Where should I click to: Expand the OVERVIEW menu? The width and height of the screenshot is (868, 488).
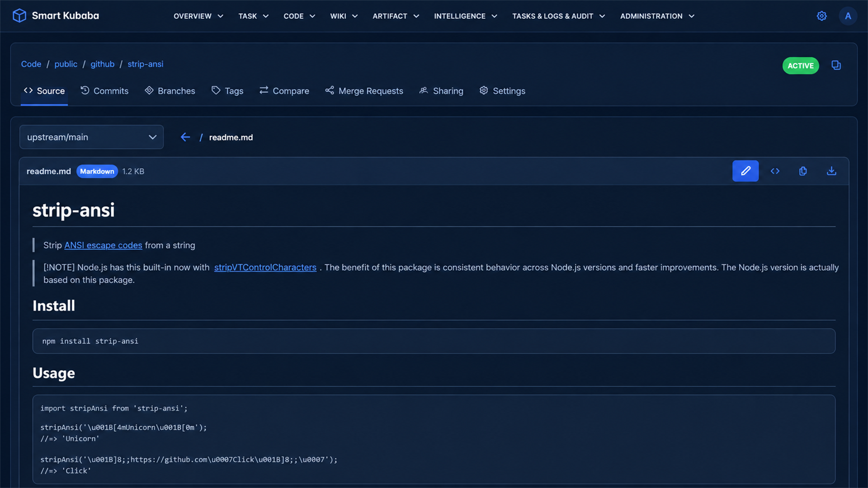[198, 16]
